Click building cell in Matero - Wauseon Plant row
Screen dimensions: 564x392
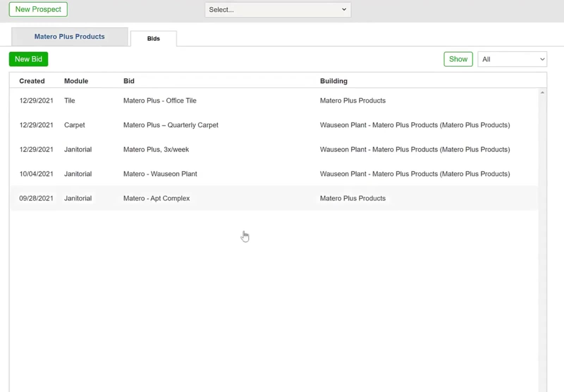tap(415, 174)
